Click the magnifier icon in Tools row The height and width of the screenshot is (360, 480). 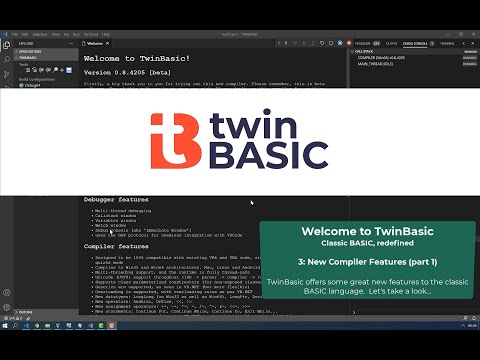pyautogui.click(x=55, y=70)
